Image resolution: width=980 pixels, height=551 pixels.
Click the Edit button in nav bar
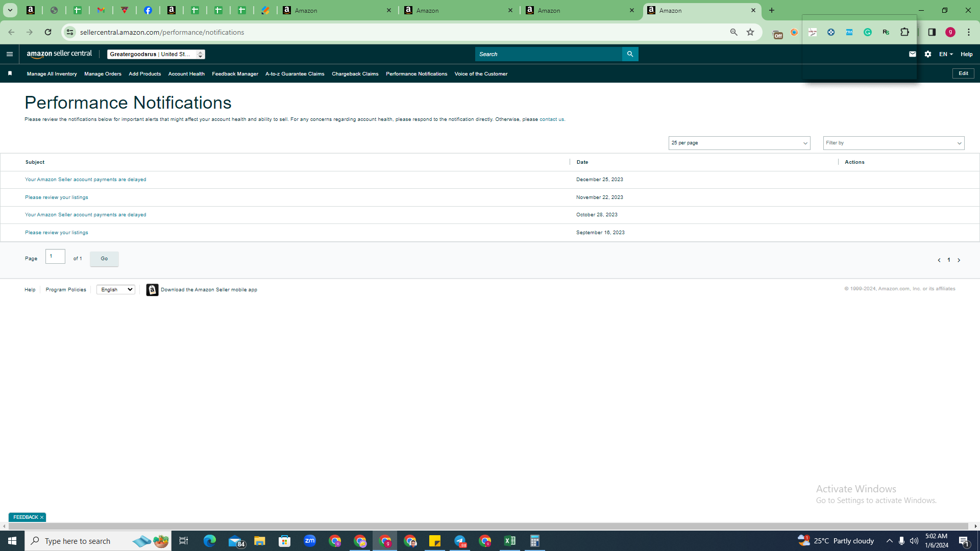(x=963, y=73)
